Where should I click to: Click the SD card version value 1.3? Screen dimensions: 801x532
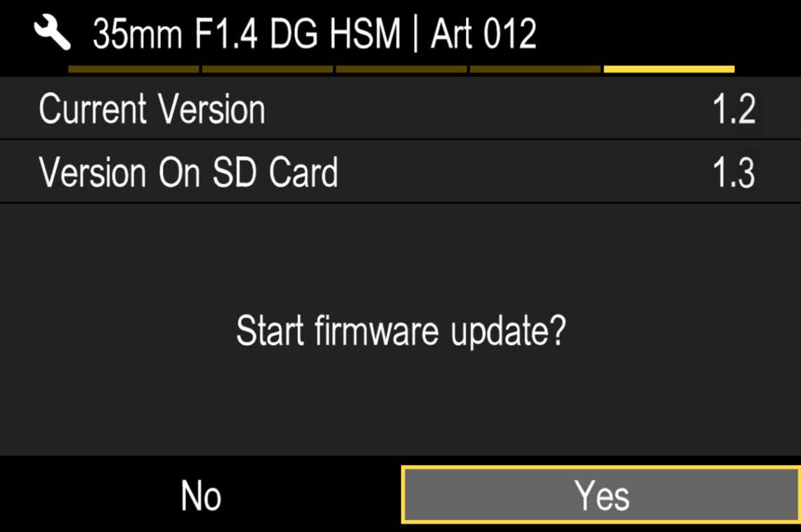tap(734, 173)
